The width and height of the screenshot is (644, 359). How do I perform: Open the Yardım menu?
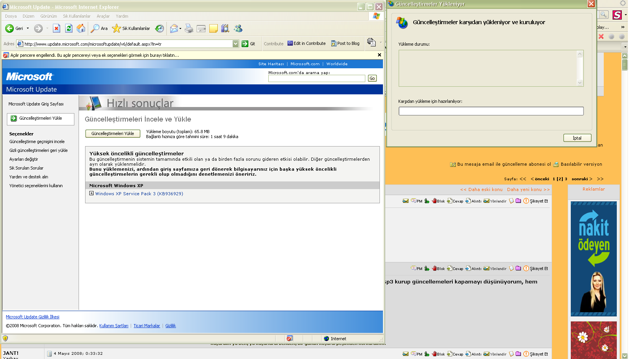[x=122, y=16]
